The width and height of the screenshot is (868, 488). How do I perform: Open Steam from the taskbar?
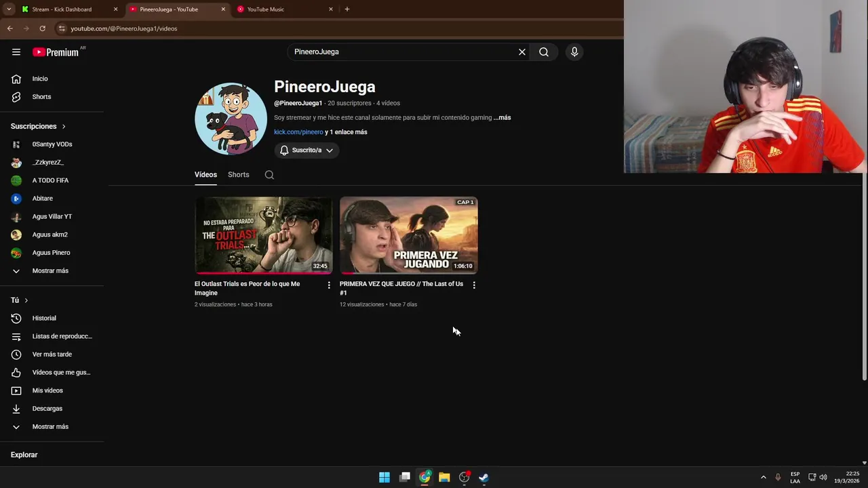[x=484, y=477]
